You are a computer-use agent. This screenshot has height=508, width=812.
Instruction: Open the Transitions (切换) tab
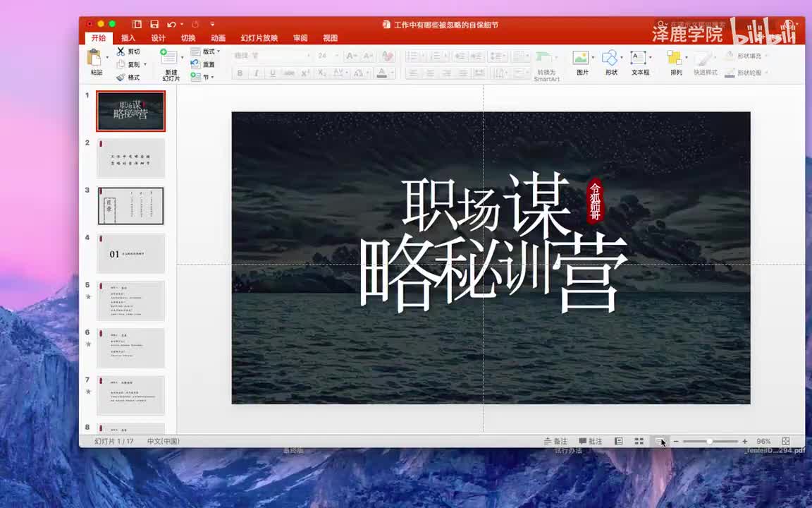click(x=188, y=38)
